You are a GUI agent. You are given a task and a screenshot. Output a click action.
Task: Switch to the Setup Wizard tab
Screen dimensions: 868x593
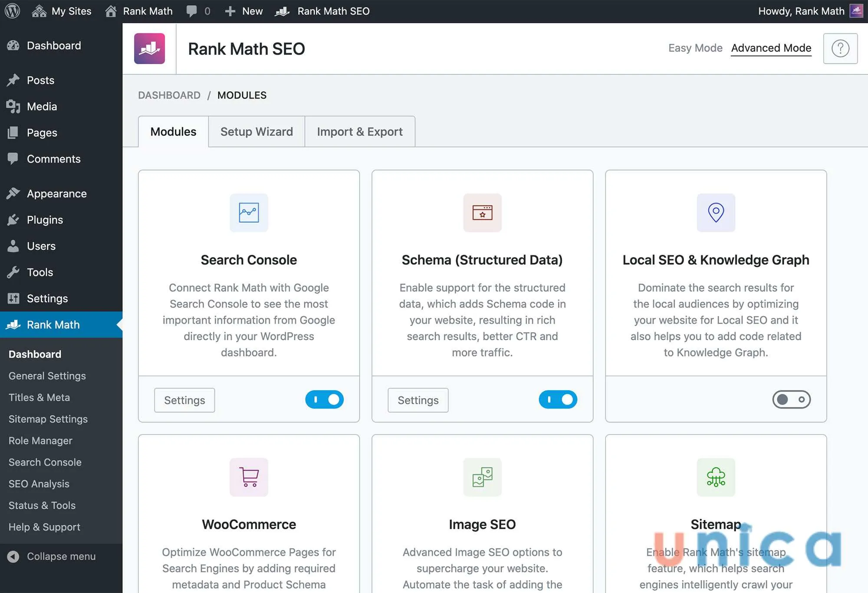pos(256,132)
